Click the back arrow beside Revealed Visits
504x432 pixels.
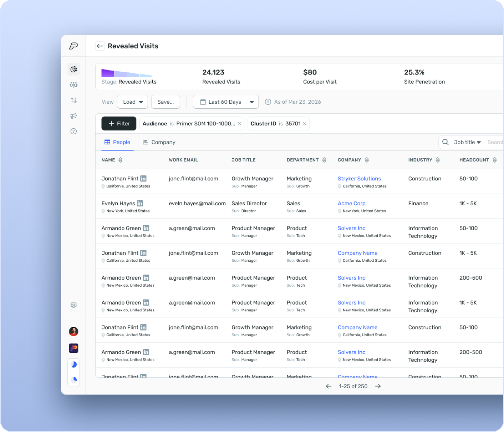pos(100,46)
